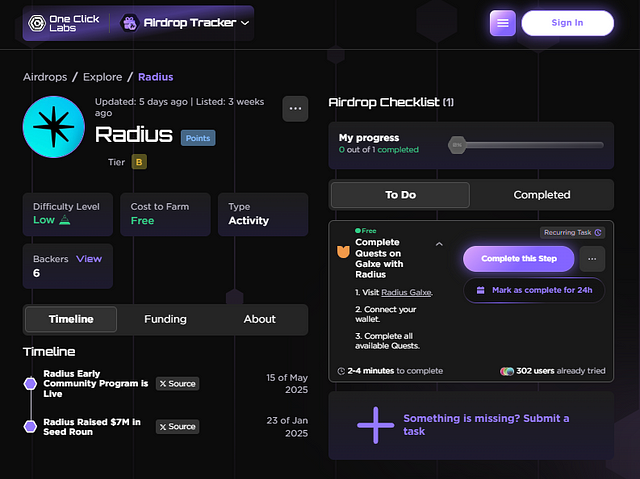Open three-dot menu next to Complete this Step
Image resolution: width=640 pixels, height=479 pixels.
pyautogui.click(x=592, y=259)
